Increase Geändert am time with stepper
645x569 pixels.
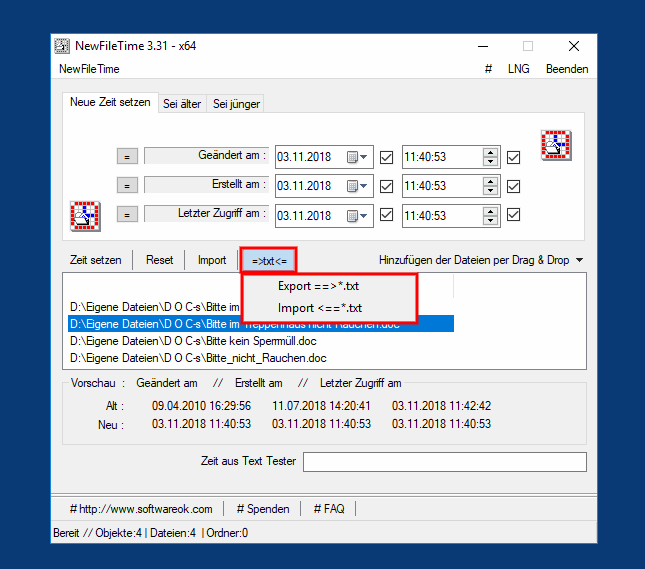490,153
